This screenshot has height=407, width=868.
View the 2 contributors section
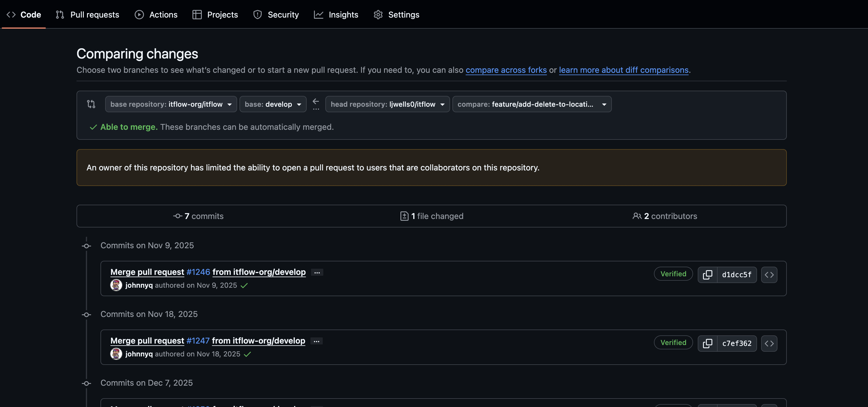point(665,216)
